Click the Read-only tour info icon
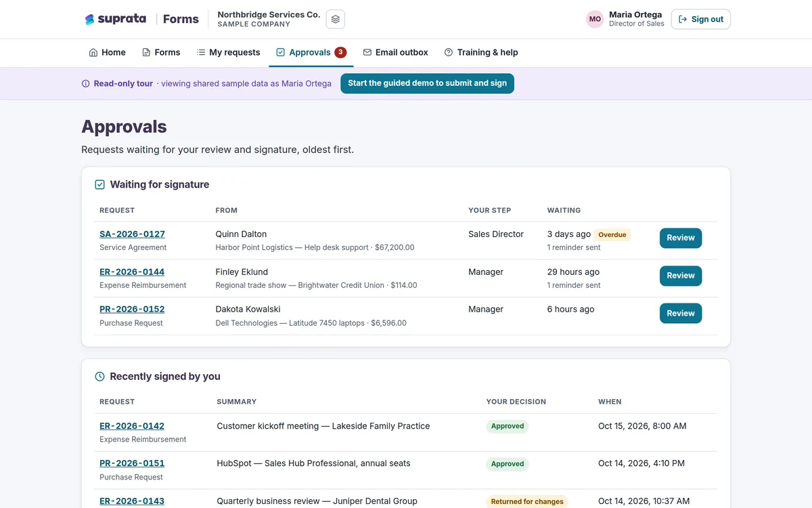 pos(86,84)
